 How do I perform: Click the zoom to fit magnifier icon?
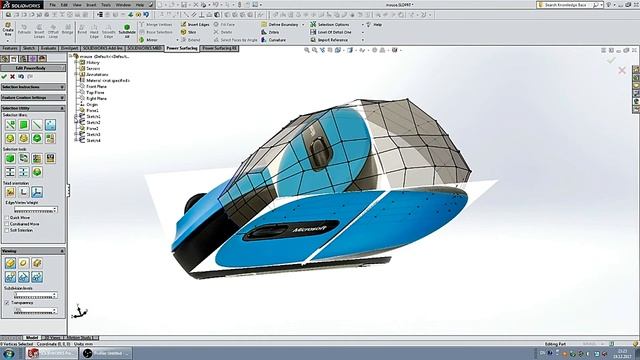point(307,50)
